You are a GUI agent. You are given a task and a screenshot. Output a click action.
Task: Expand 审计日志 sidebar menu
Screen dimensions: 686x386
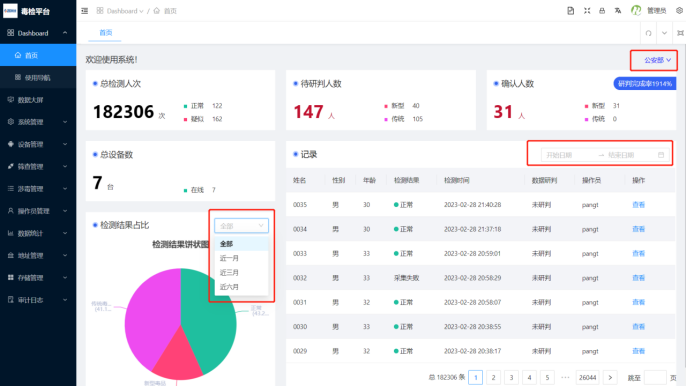coord(38,300)
